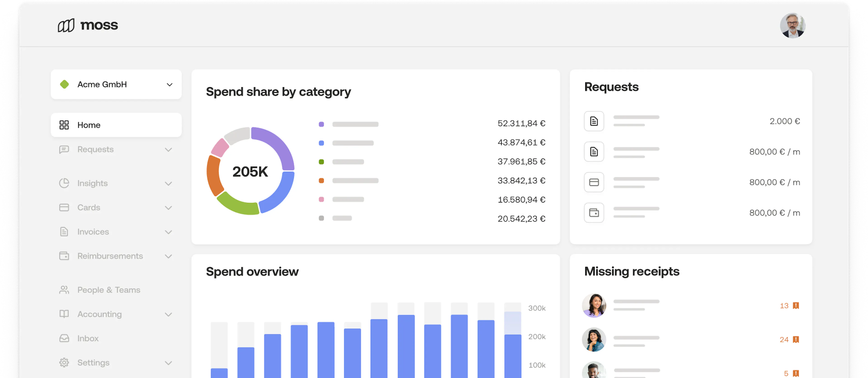Image resolution: width=868 pixels, height=378 pixels.
Task: Select the 33.842,13 € category amount
Action: 521,181
